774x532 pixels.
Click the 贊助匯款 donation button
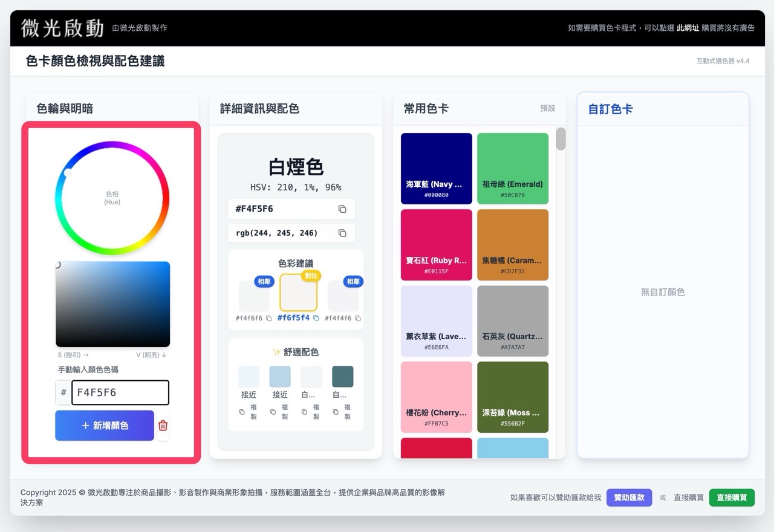click(x=629, y=497)
